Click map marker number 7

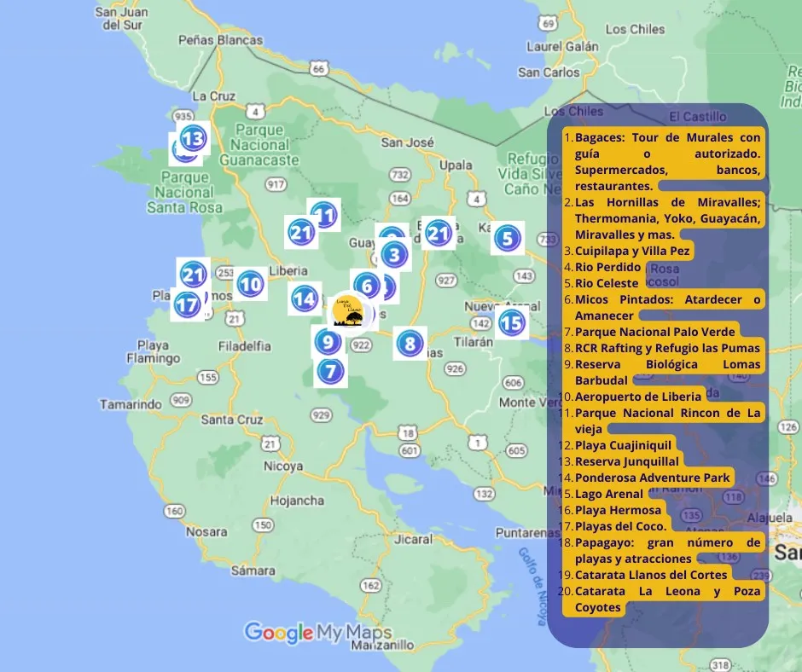coord(330,371)
